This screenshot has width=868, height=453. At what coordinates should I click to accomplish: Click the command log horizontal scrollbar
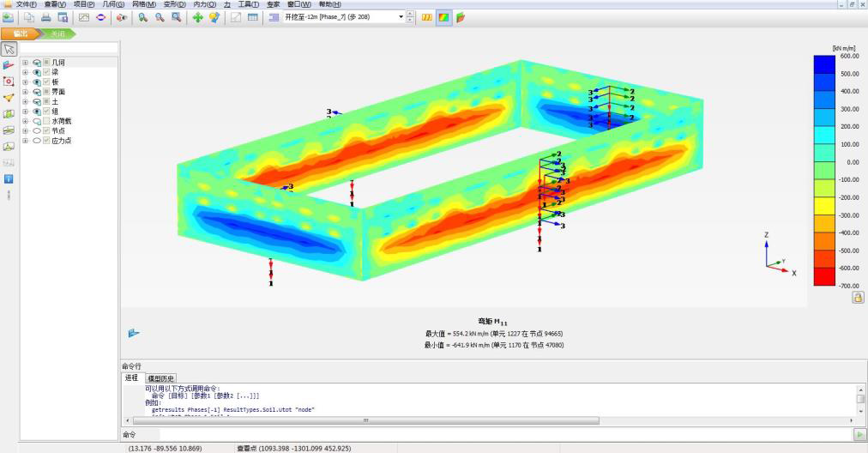click(366, 421)
